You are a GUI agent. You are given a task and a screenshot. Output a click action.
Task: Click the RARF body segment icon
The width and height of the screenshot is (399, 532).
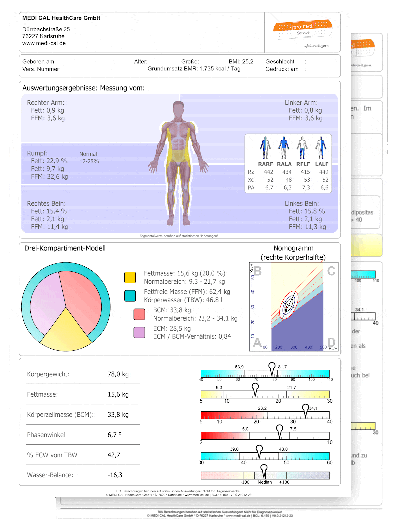click(265, 148)
